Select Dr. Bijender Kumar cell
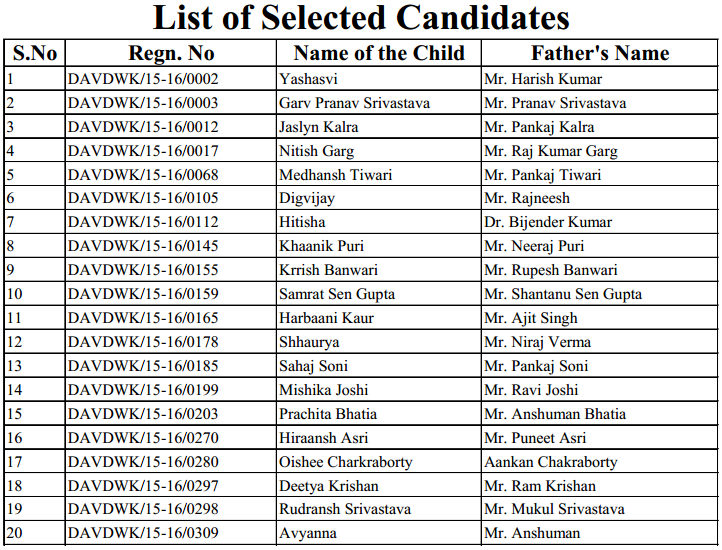Image resolution: width=722 pixels, height=550 pixels. pyautogui.click(x=547, y=222)
